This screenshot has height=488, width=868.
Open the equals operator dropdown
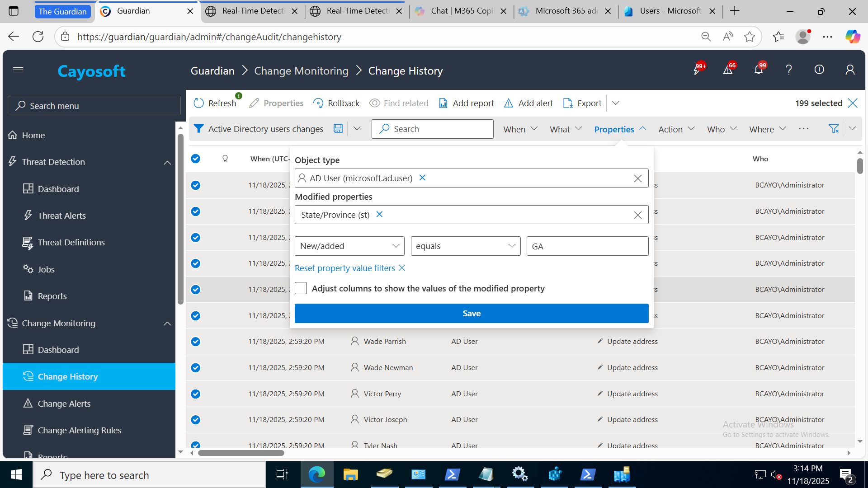tap(466, 246)
